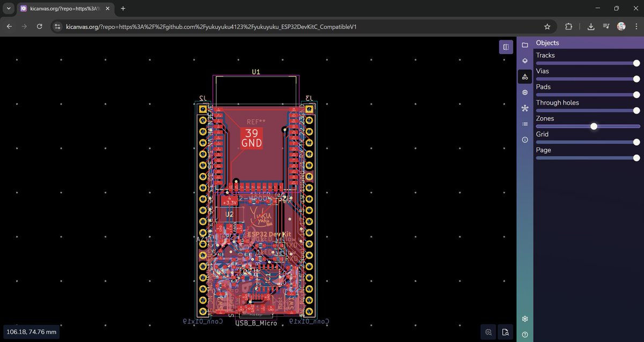Open a new browser tab
The width and height of the screenshot is (644, 342).
tap(123, 9)
